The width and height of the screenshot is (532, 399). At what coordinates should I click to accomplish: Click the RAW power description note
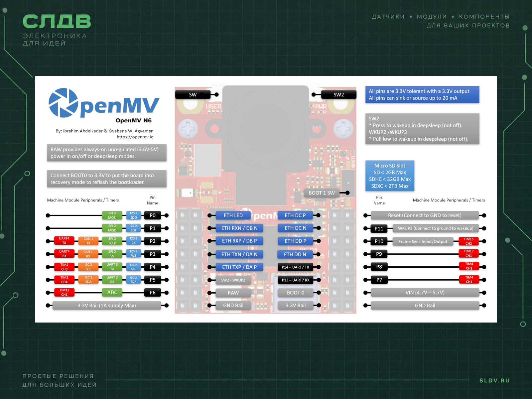107,153
